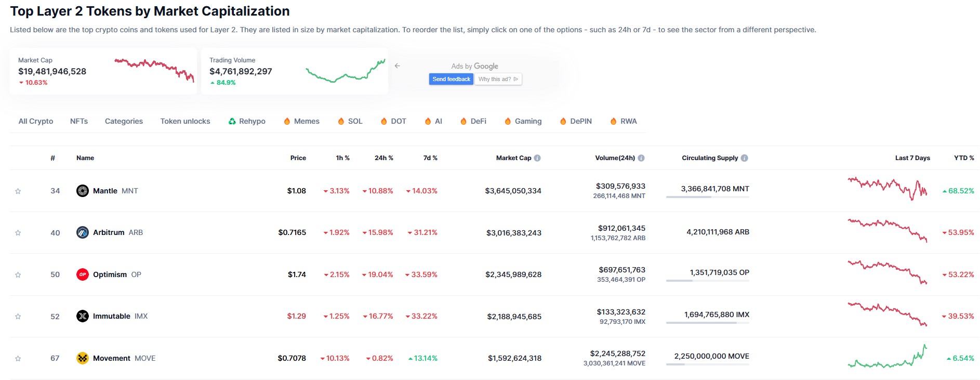Open the Immutable IMX coin page
This screenshot has width=980, height=380.
(x=120, y=316)
